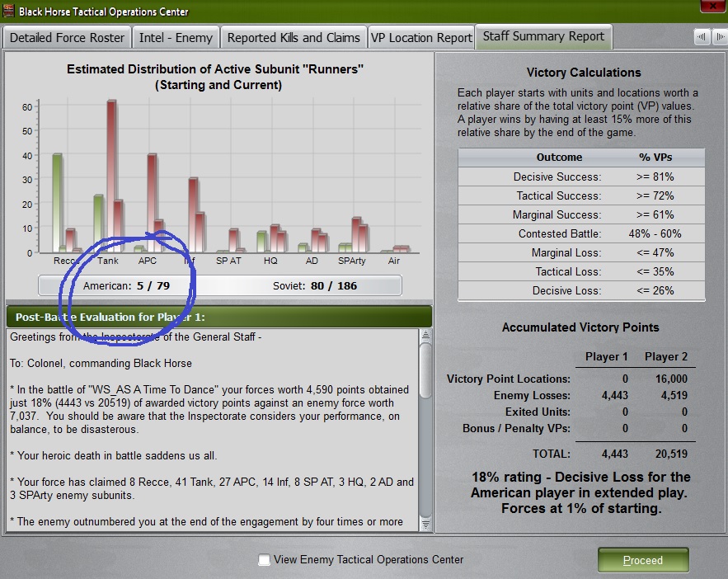This screenshot has height=579, width=728.
Task: Click the tab strip scroll-left arrow
Action: [x=702, y=36]
